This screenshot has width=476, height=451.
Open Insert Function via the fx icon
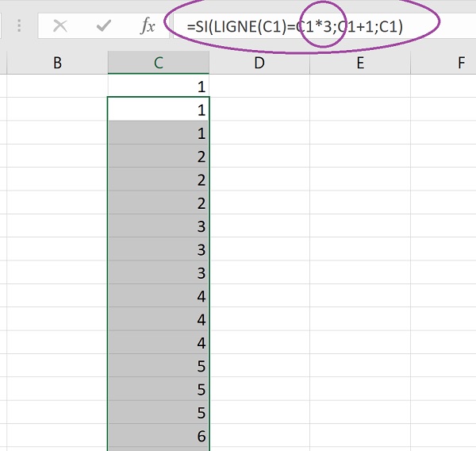[x=148, y=26]
